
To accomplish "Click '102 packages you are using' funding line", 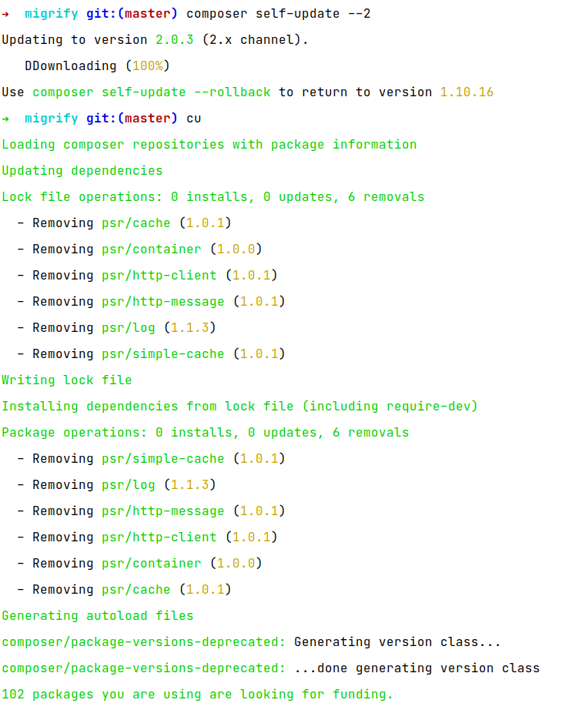I will pyautogui.click(x=197, y=695).
